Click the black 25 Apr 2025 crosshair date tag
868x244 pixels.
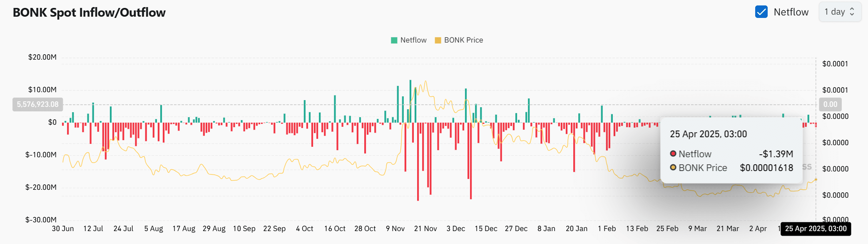pyautogui.click(x=815, y=229)
